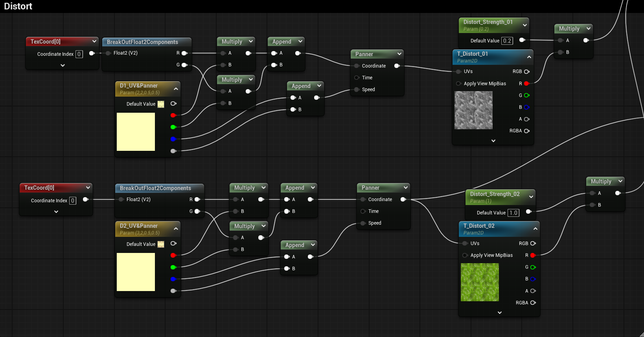Click the red R output pin on T_Distort_01
This screenshot has width=644, height=337.
[x=526, y=84]
